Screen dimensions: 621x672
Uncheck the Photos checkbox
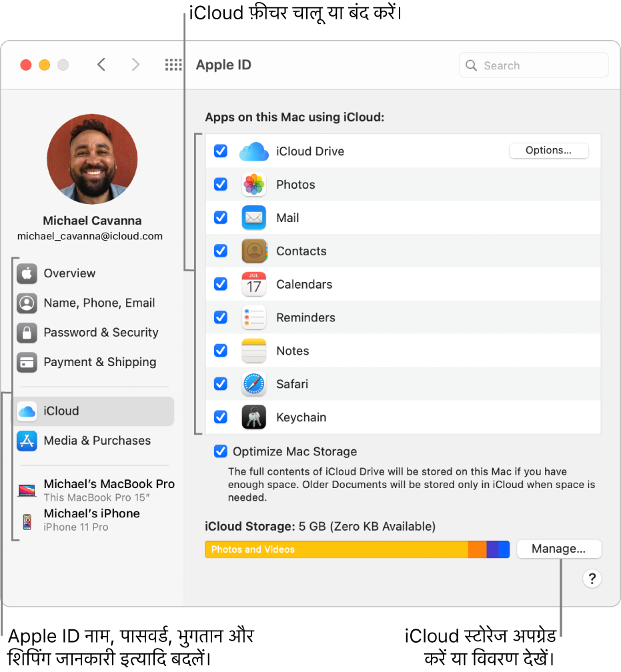coord(220,184)
